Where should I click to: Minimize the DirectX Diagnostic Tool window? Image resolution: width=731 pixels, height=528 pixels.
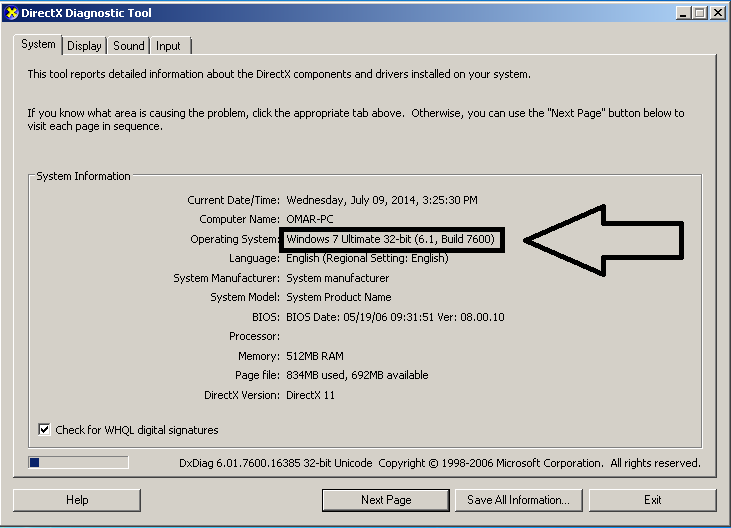tap(683, 13)
